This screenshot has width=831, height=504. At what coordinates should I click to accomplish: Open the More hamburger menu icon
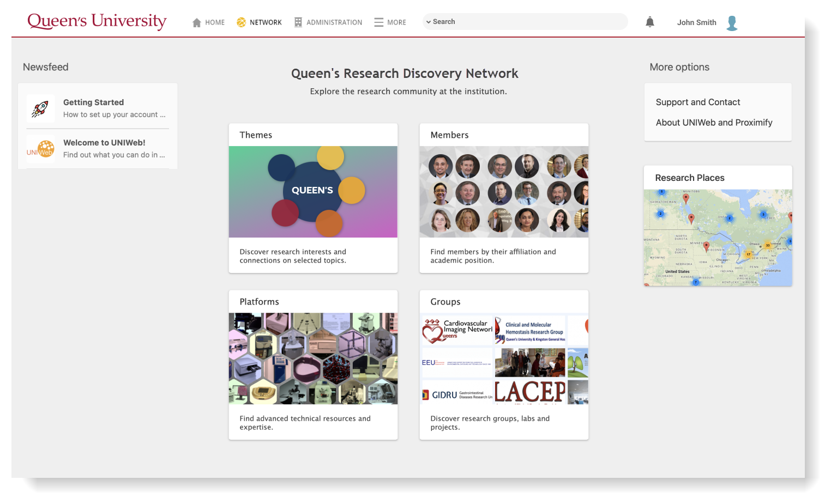tap(378, 22)
